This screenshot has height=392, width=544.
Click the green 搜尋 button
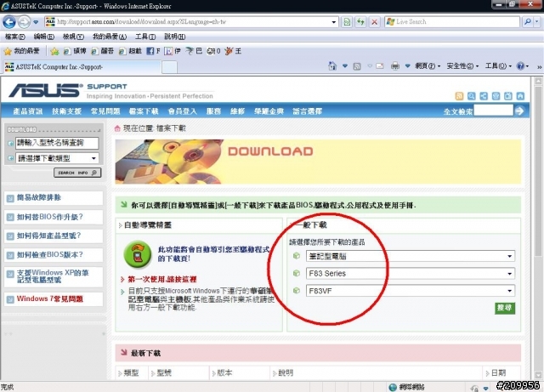pyautogui.click(x=505, y=308)
